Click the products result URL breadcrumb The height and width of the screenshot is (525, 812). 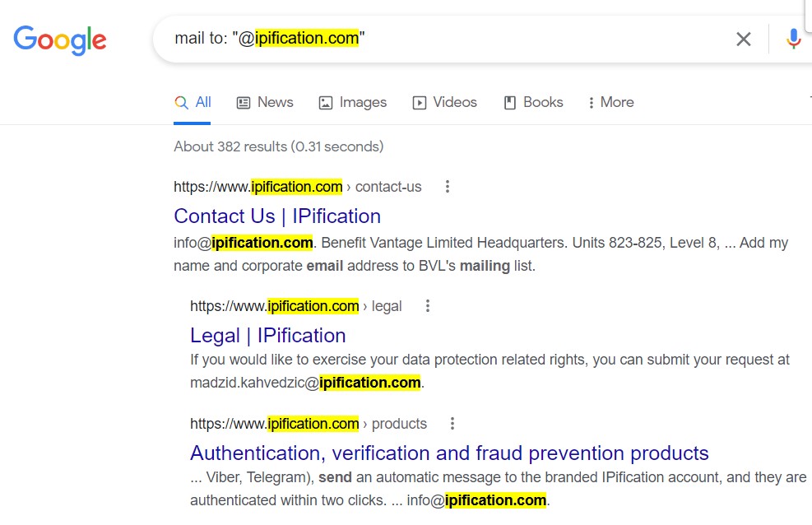pyautogui.click(x=309, y=424)
